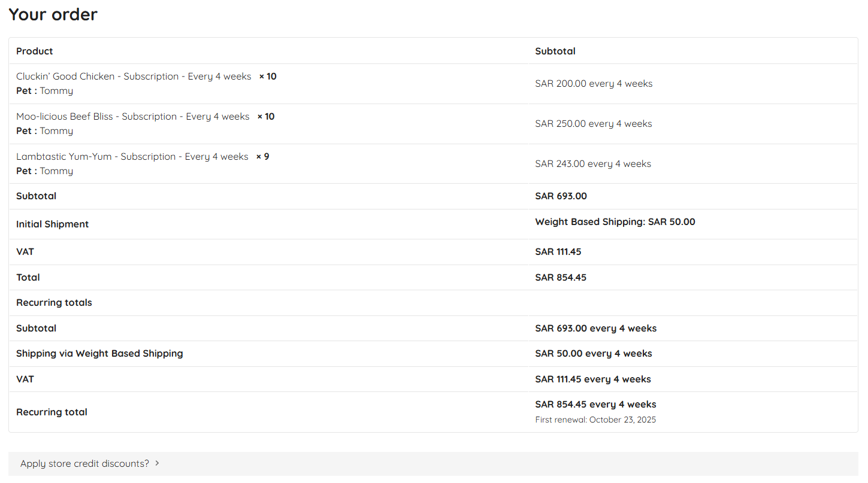Viewport: 868px width, 483px height.
Task: Click the SAR 854.45 total amount
Action: click(x=560, y=278)
